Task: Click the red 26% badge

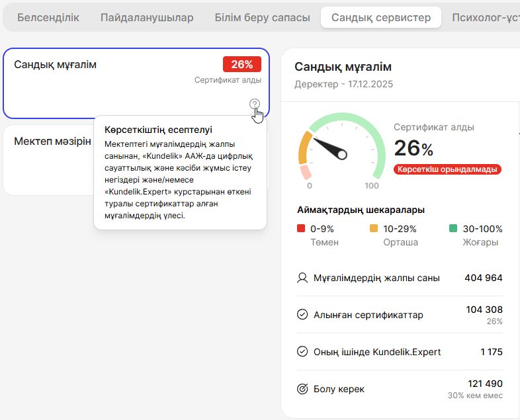Action: (242, 64)
